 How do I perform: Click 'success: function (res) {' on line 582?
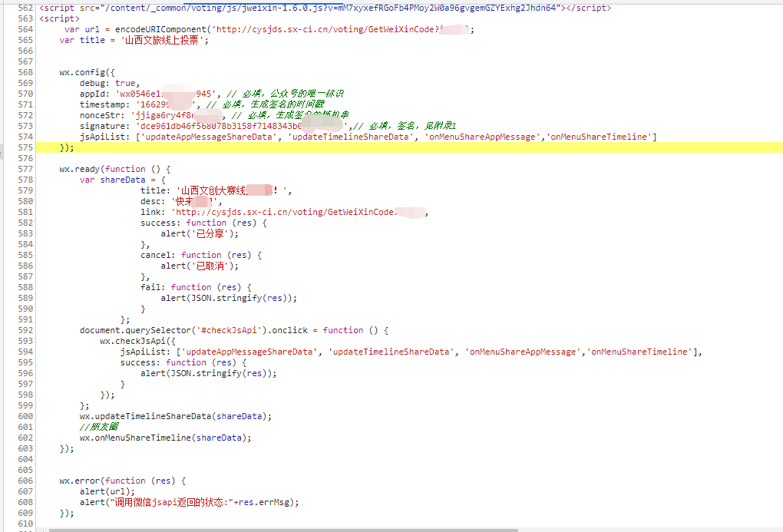[x=203, y=223]
